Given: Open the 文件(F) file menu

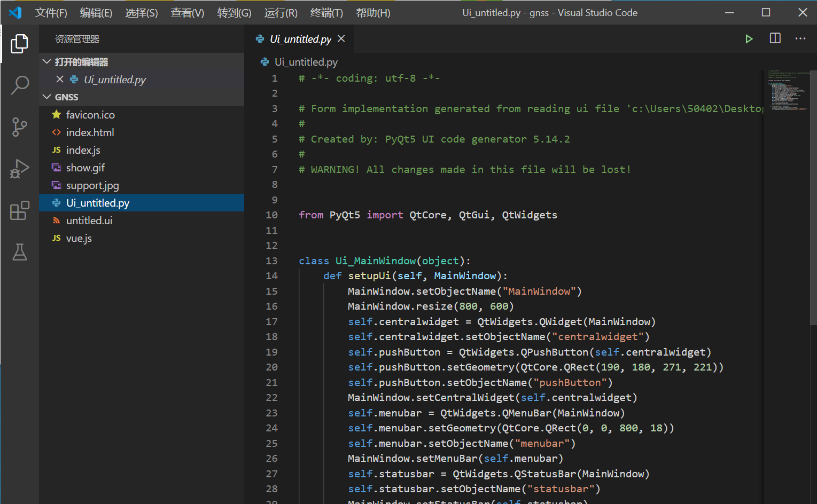Looking at the screenshot, I should (x=51, y=13).
